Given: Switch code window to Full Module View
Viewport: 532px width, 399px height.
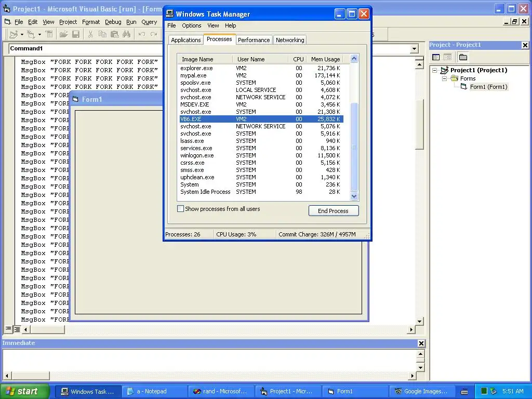Looking at the screenshot, I should pyautogui.click(x=17, y=329).
